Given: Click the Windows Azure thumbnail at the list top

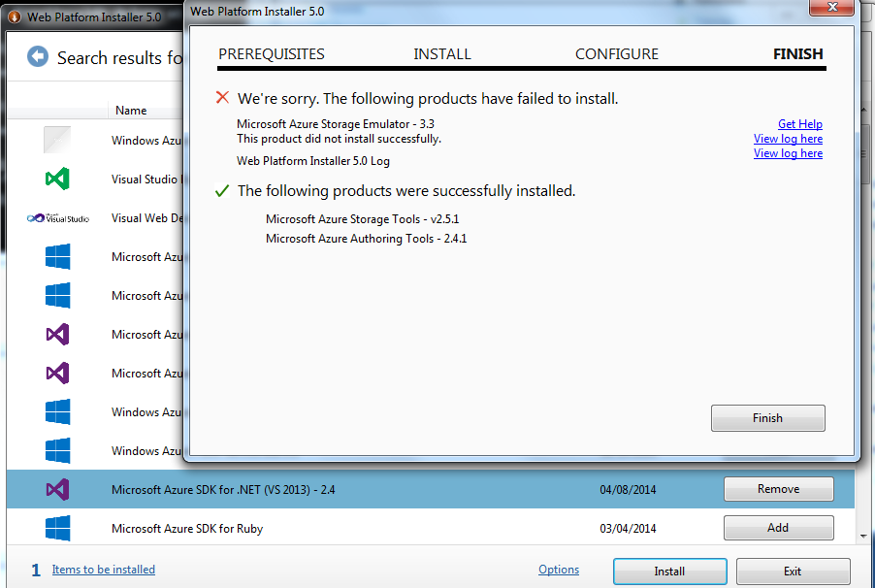Looking at the screenshot, I should coord(55,140).
